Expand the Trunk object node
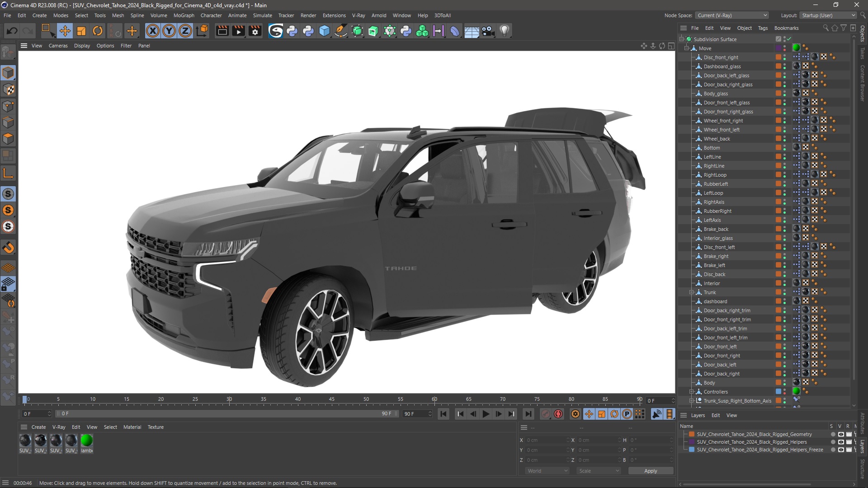Screen dimensions: 868x488 691,292
